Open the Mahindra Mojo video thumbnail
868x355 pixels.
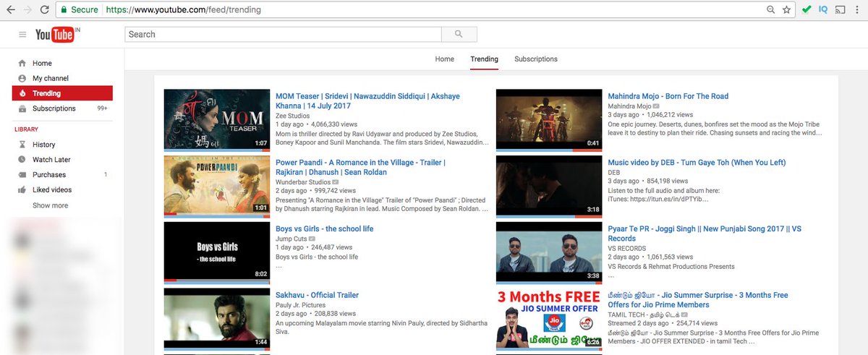coord(549,119)
